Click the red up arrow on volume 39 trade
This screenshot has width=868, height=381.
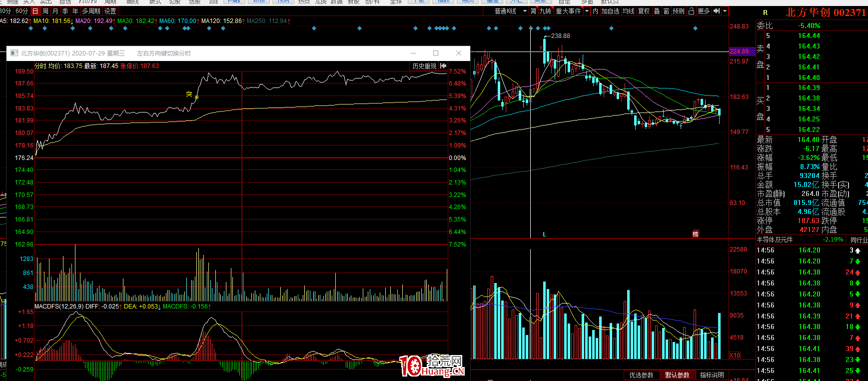point(858,349)
